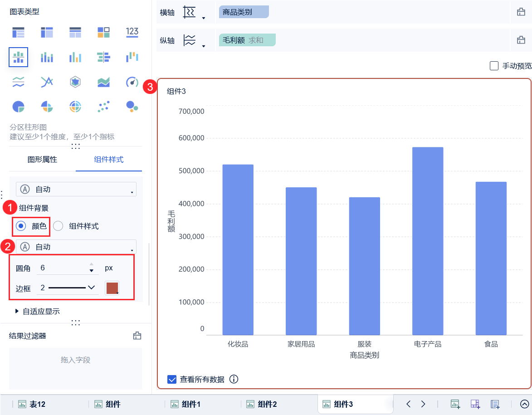Viewport: 532px width, 415px height.
Task: Click the 商品类别 field pill in 横轴
Action: click(244, 12)
